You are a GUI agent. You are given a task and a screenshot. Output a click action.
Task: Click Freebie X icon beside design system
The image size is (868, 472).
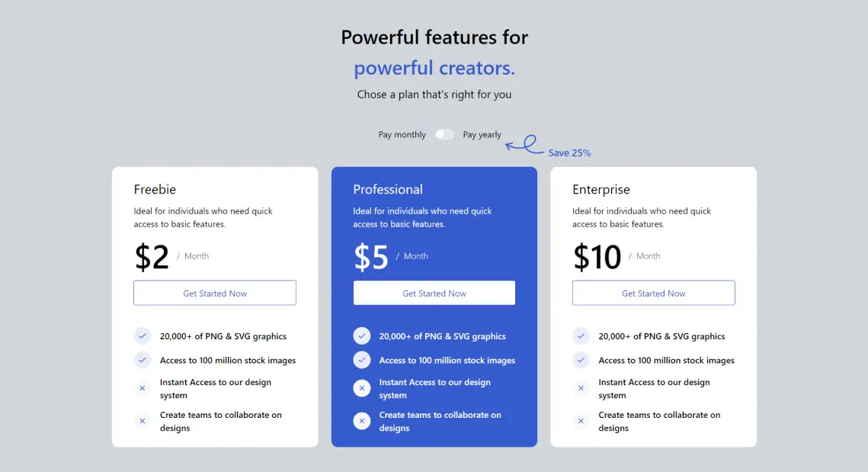point(143,388)
